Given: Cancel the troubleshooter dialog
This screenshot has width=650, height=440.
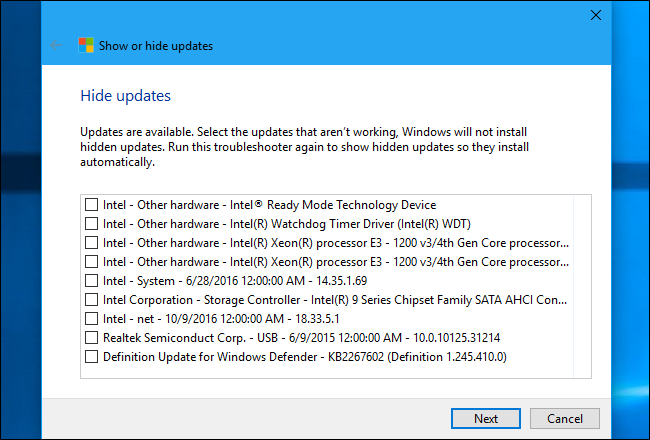Looking at the screenshot, I should coord(565,418).
